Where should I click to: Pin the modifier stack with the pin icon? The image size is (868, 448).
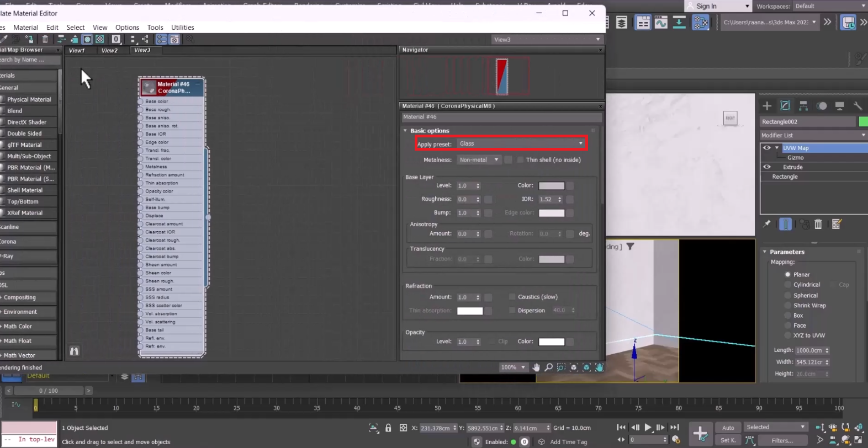tap(767, 224)
